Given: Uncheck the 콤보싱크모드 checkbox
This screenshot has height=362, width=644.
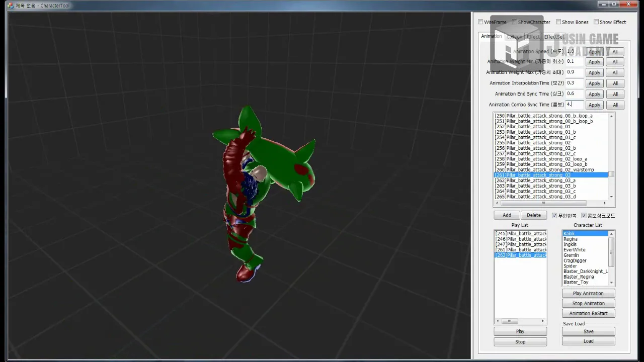Looking at the screenshot, I should point(584,216).
